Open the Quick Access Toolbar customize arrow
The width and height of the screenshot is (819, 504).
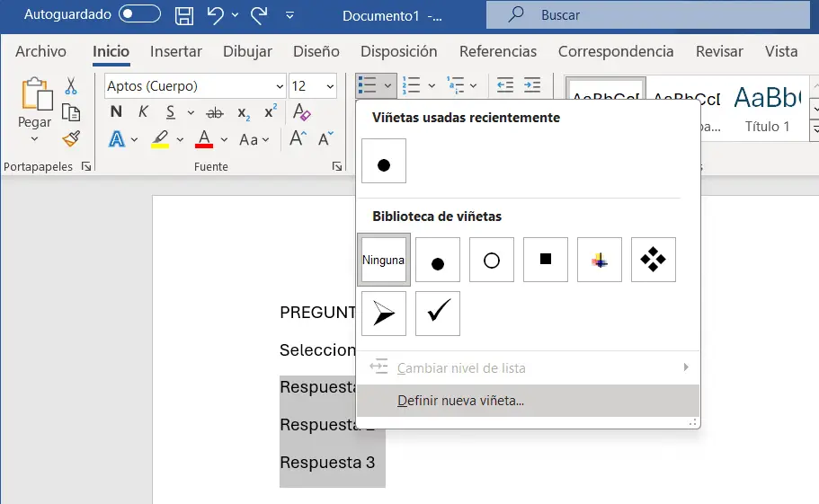coord(289,15)
